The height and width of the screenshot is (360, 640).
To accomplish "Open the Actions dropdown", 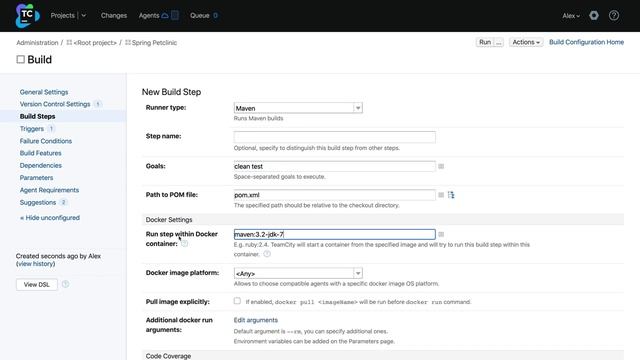I will (x=526, y=42).
